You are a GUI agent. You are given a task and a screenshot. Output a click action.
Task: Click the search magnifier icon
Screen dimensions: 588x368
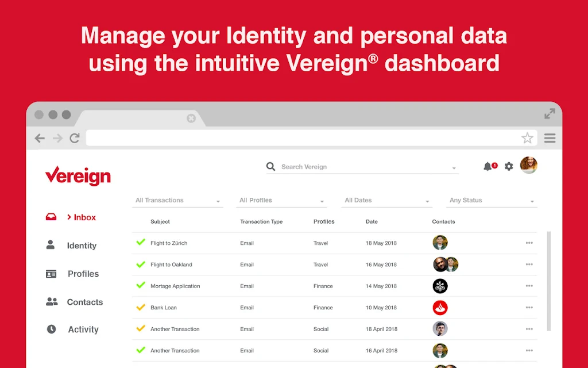click(x=270, y=166)
